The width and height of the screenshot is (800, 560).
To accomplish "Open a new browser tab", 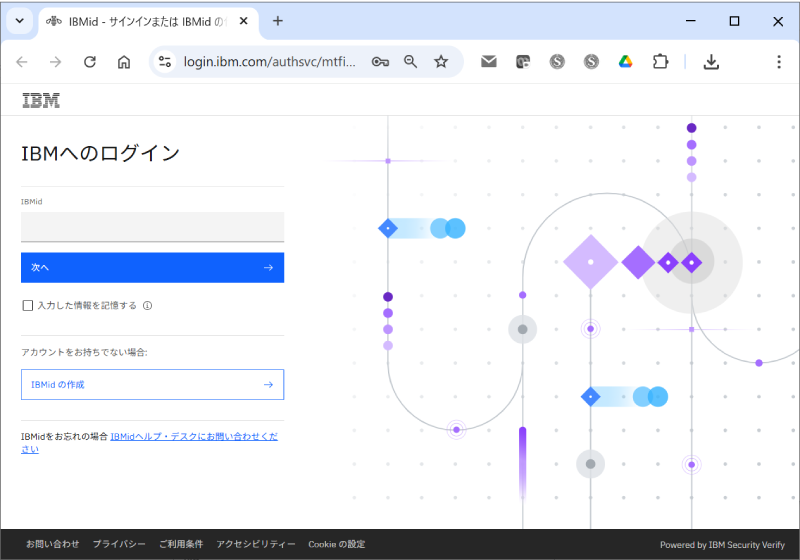I will 278,21.
